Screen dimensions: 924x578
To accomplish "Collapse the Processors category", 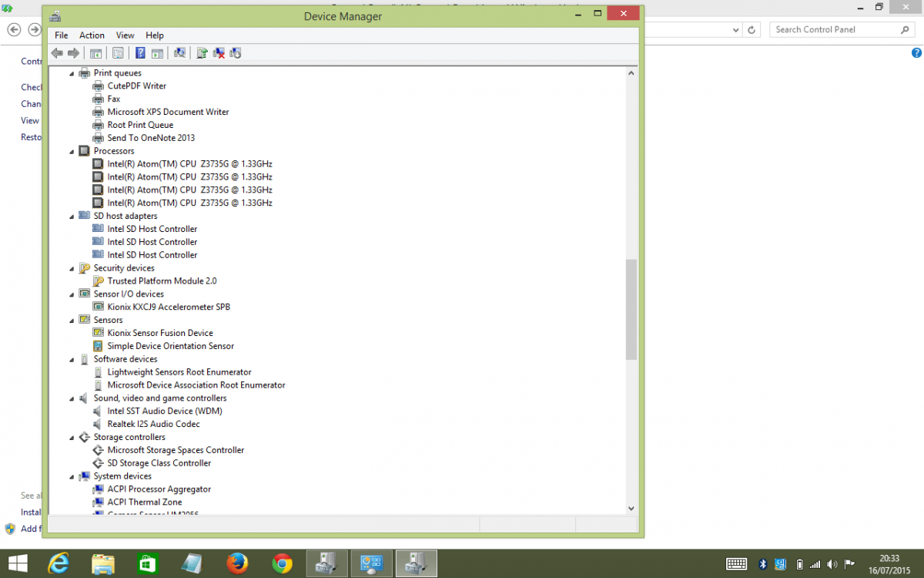I will coord(73,151).
